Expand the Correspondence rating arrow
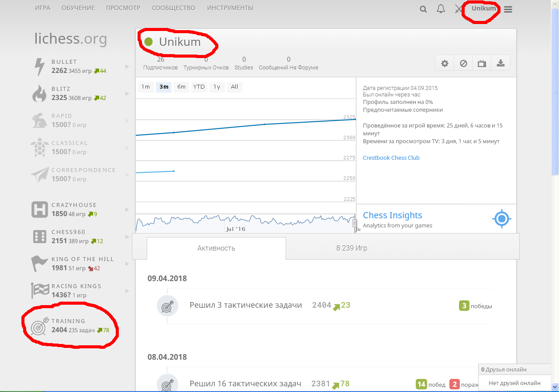The image size is (559, 392). 127,175
